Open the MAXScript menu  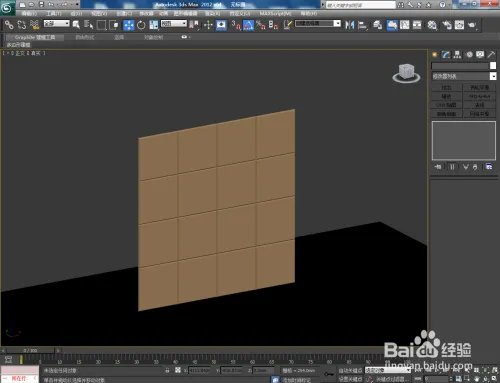pyautogui.click(x=275, y=14)
